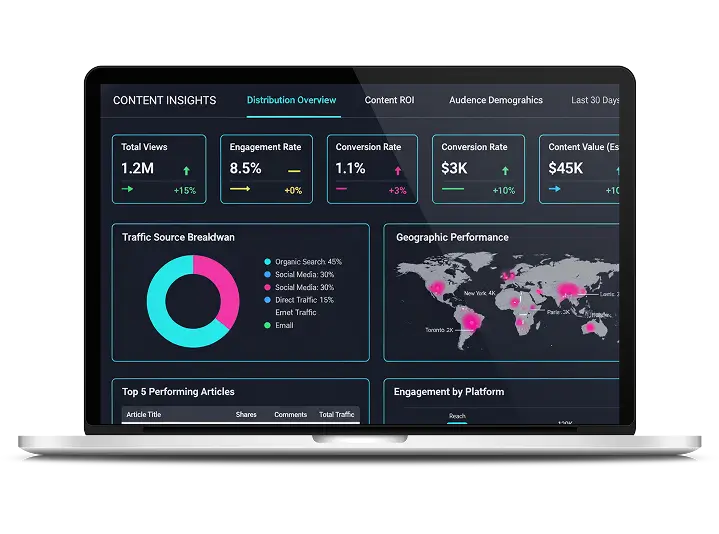719x534 pixels.
Task: Click the +15% change indicator
Action: coord(185,191)
